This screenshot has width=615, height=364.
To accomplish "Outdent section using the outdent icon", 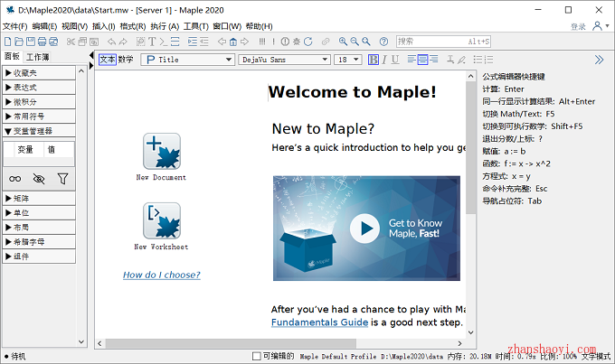I will [204, 42].
